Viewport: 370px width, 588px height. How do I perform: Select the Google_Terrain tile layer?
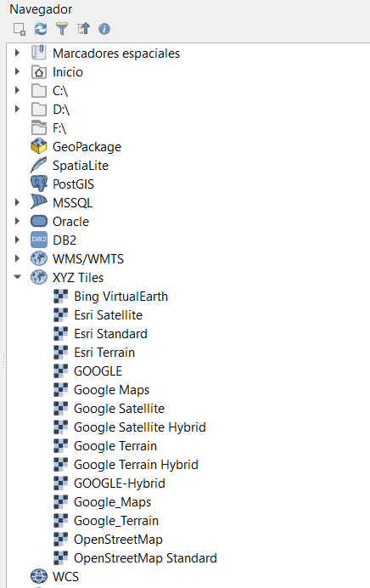(116, 521)
